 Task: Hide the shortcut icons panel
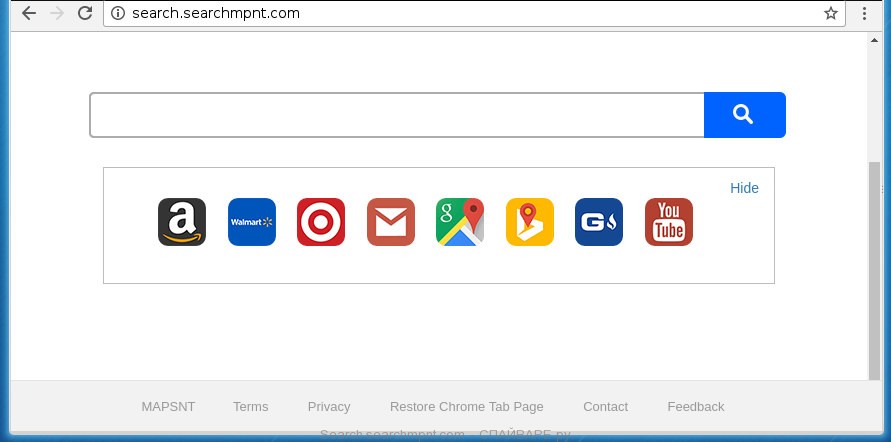(744, 188)
